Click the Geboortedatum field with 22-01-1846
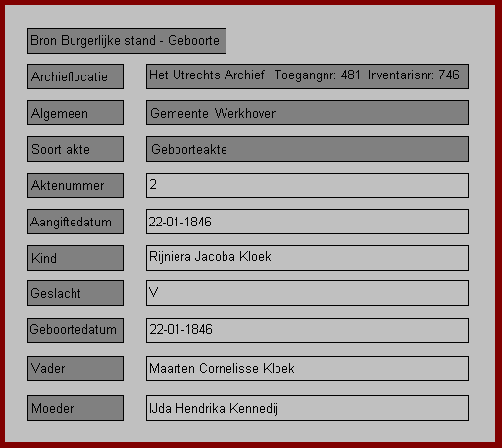Image resolution: width=502 pixels, height=448 pixels. coord(307,330)
